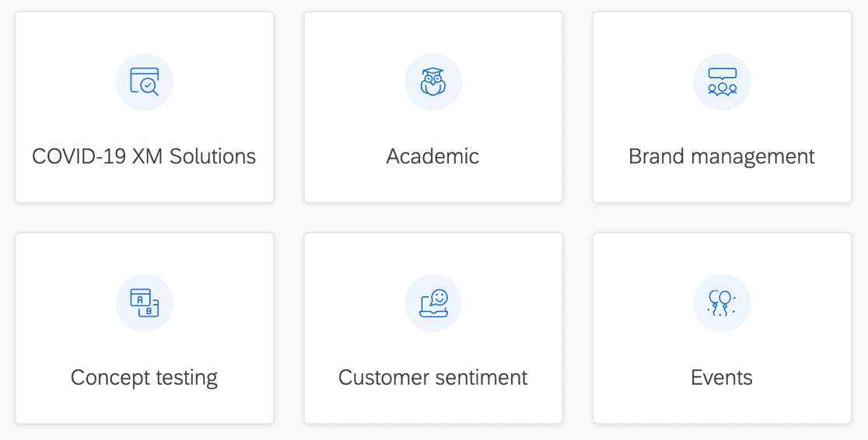The height and width of the screenshot is (440, 868).
Task: Click the Academic owl icon
Action: coord(433,82)
